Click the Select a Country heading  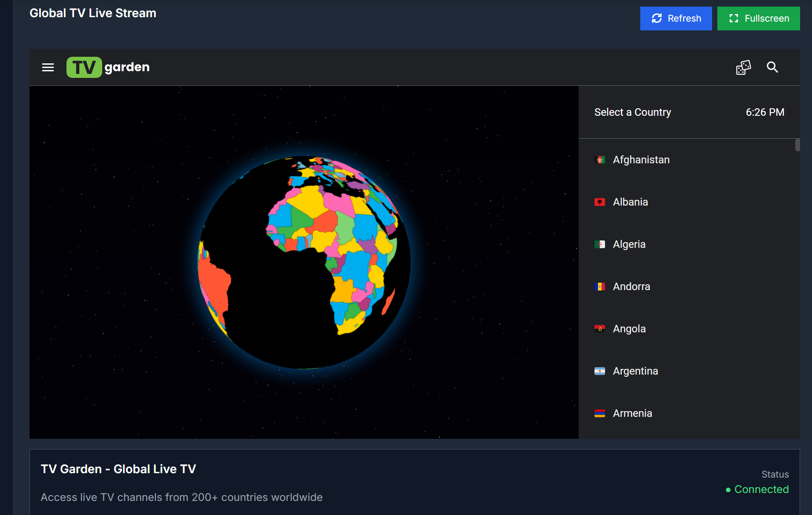coord(632,112)
